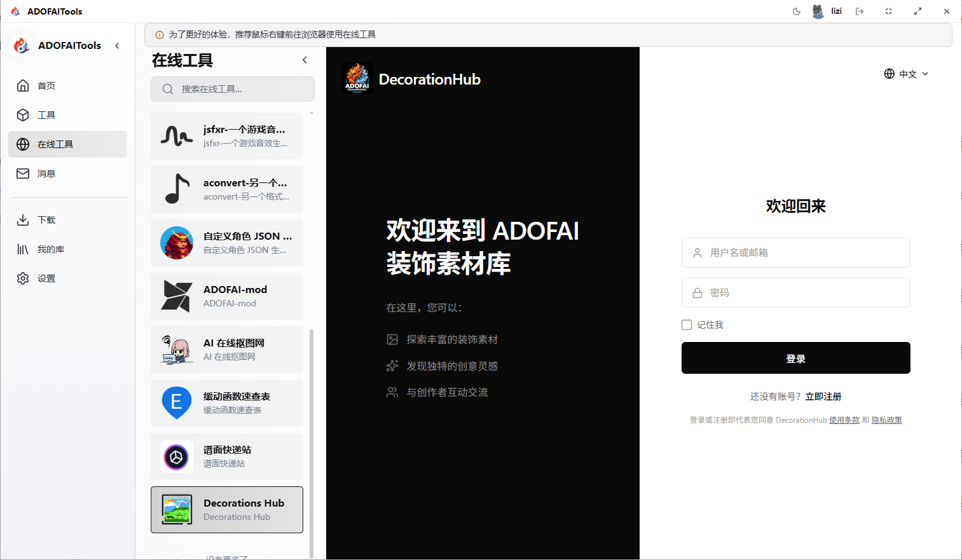Image resolution: width=962 pixels, height=560 pixels.
Task: Click the 立即注册 register link
Action: [823, 397]
